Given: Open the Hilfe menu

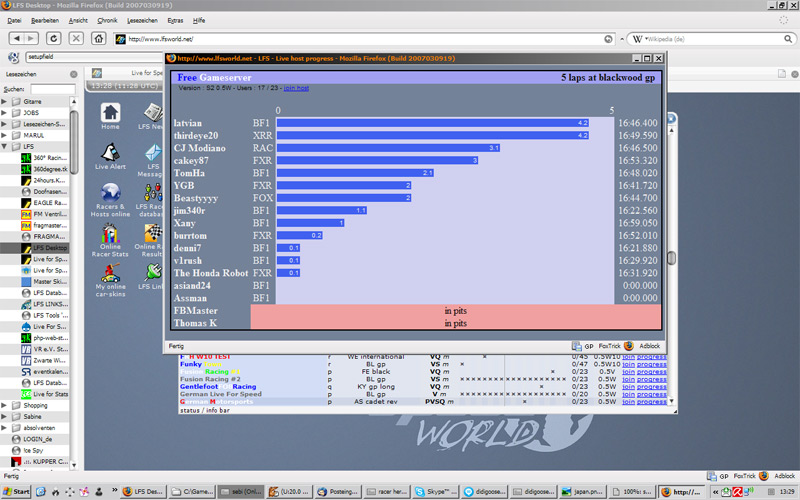Looking at the screenshot, I should click(199, 20).
